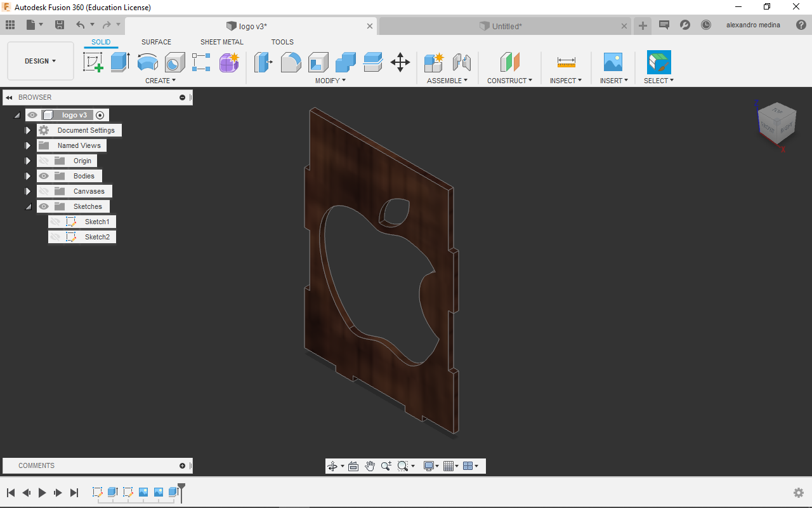Toggle visibility of Origin folder
Viewport: 812px width, 508px height.
click(44, 161)
